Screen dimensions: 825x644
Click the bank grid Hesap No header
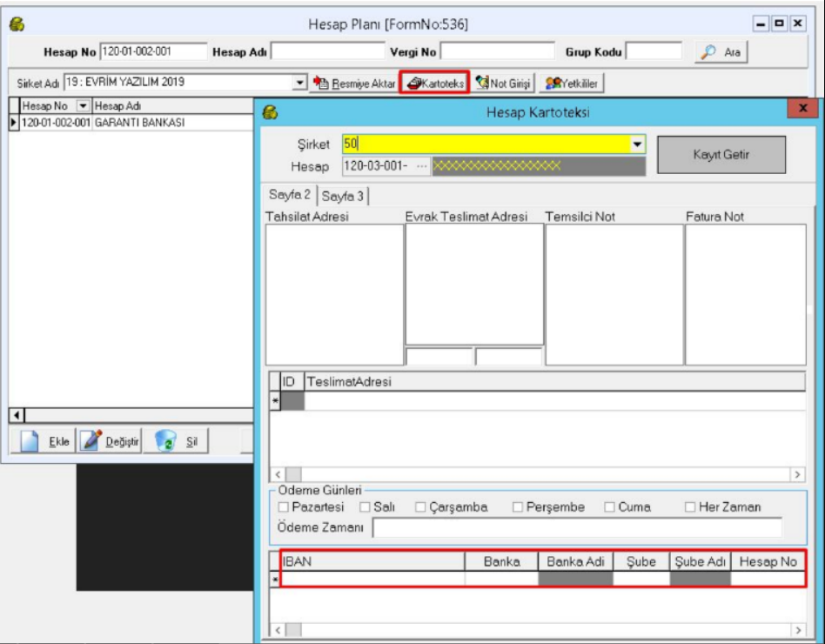click(768, 562)
